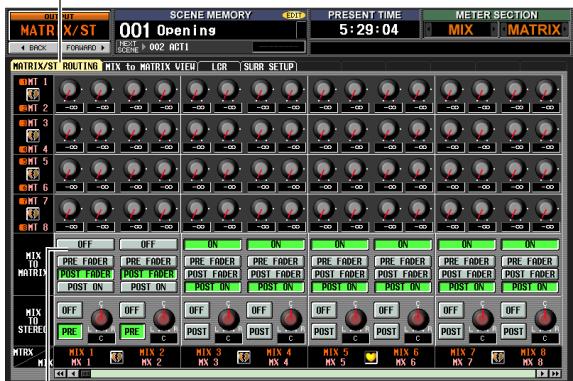Click the EDIT indicator in Scene Memory
573x381 pixels.
(293, 15)
